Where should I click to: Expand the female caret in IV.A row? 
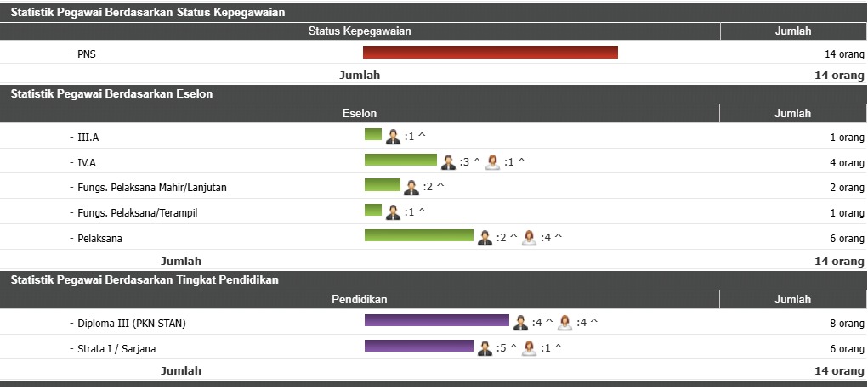[x=521, y=162]
